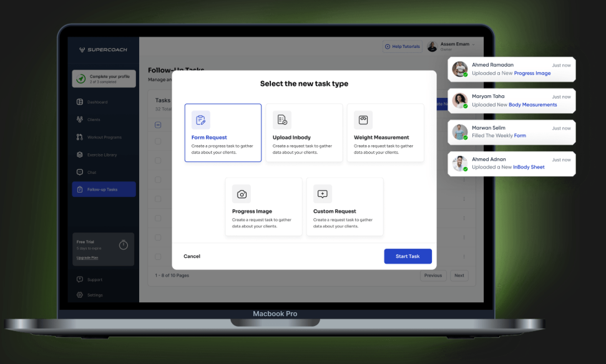This screenshot has width=606, height=364.
Task: Click the Progress Image link in notification
Action: click(532, 74)
